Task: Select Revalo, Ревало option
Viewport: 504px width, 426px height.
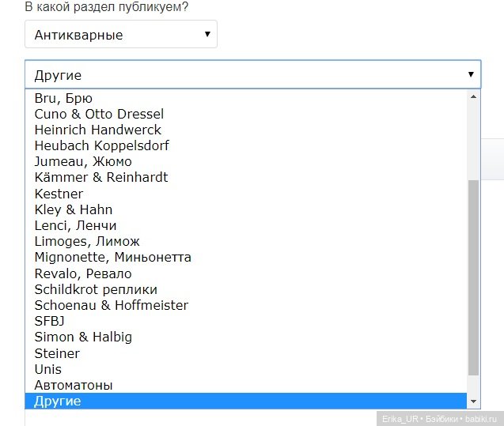Action: pyautogui.click(x=83, y=273)
